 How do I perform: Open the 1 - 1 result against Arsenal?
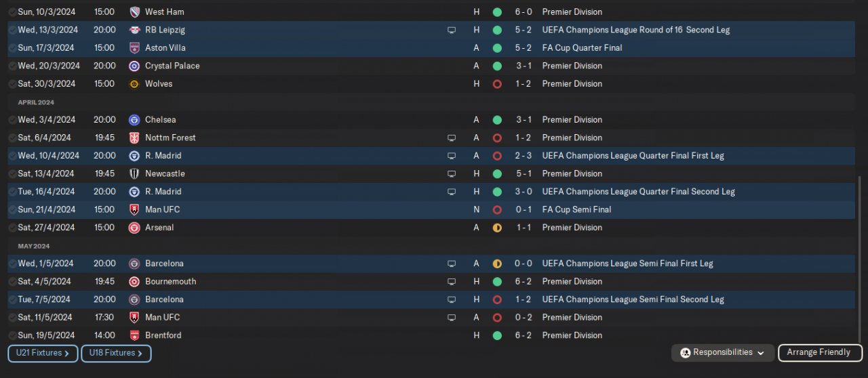tap(523, 228)
